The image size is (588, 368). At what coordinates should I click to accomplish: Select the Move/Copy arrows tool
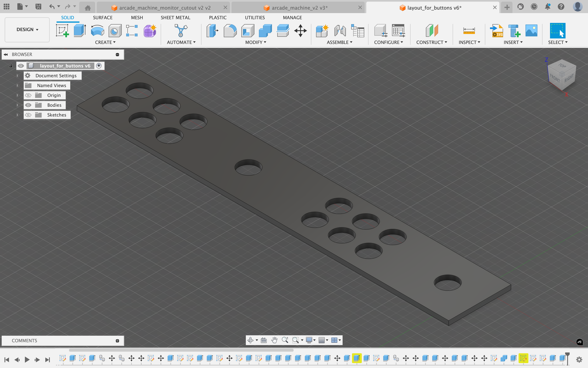click(300, 31)
